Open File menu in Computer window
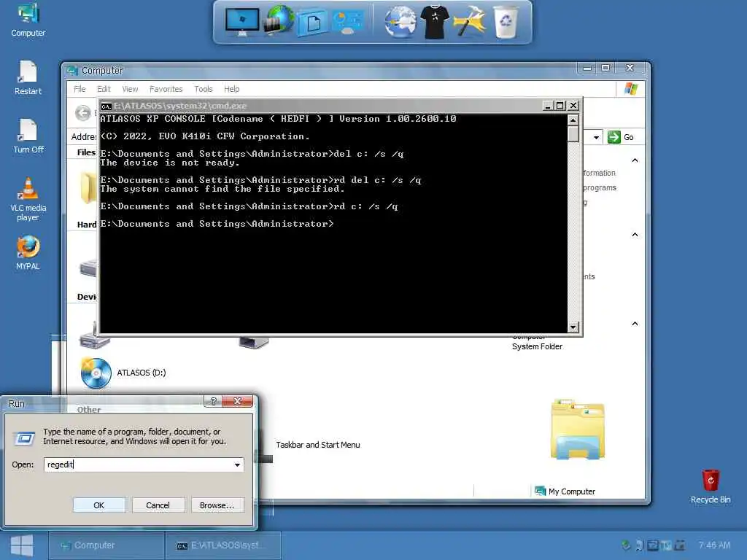Screen dimensions: 747x560 (x=80, y=89)
